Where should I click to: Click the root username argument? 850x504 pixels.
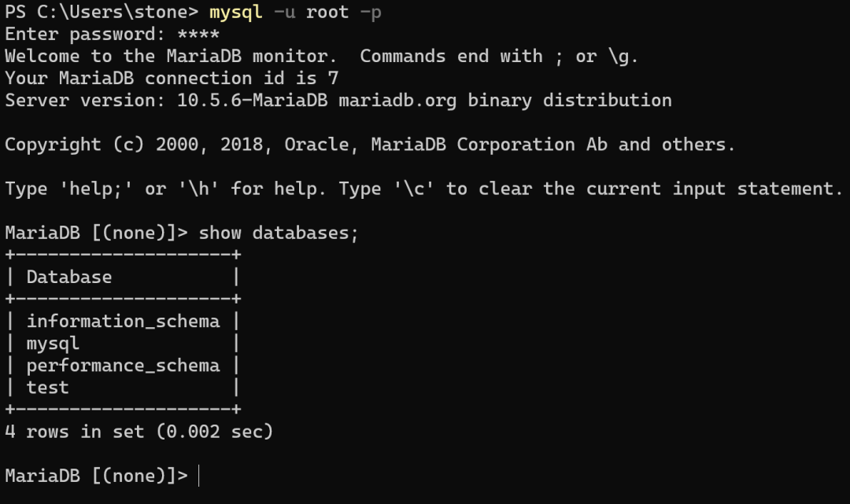(x=327, y=13)
